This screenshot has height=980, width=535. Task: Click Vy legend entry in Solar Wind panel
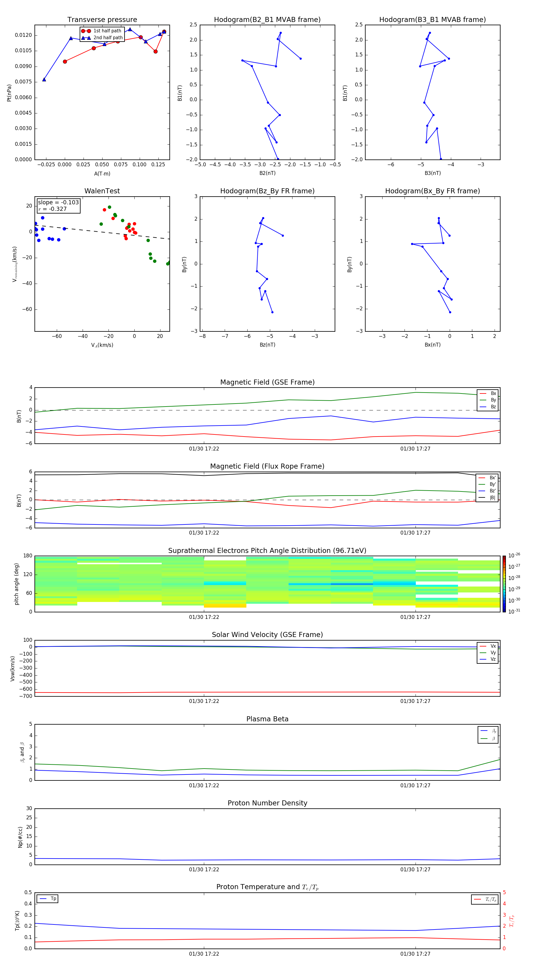[x=488, y=653]
